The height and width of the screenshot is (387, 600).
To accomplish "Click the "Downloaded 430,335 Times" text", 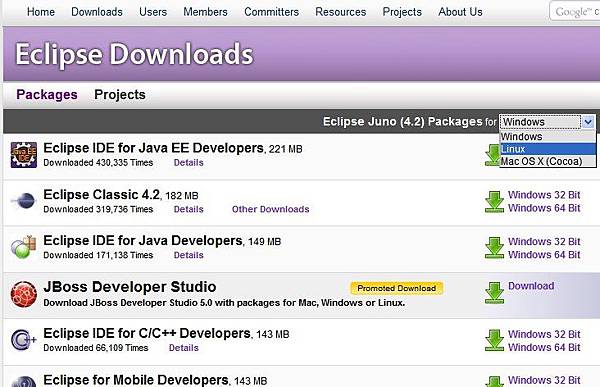I will pos(98,163).
